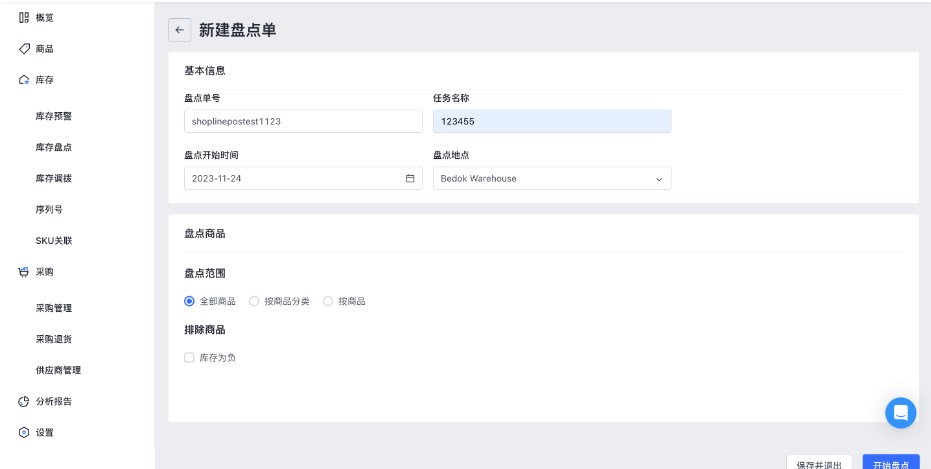This screenshot has height=469, width=931.
Task: Click the calendar icon in date field
Action: [x=409, y=178]
